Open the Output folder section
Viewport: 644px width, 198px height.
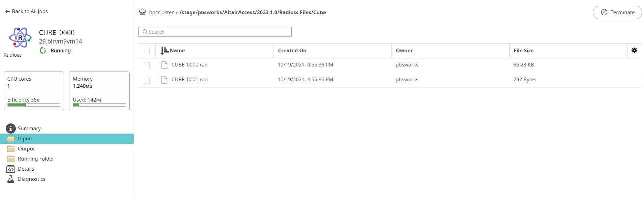[26, 149]
